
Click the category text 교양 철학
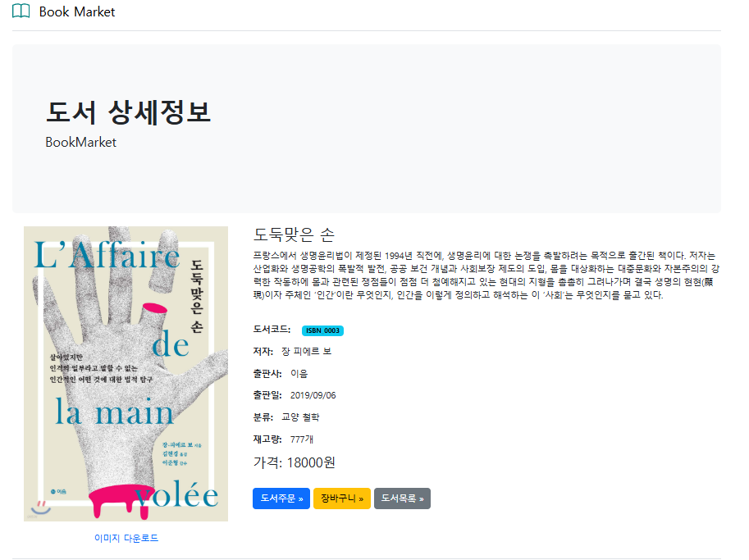tap(300, 417)
